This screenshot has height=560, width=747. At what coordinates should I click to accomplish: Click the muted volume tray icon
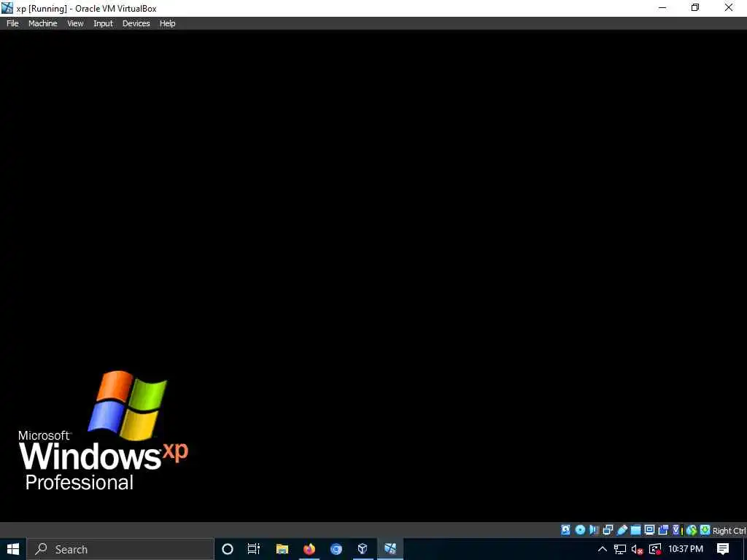[637, 550]
